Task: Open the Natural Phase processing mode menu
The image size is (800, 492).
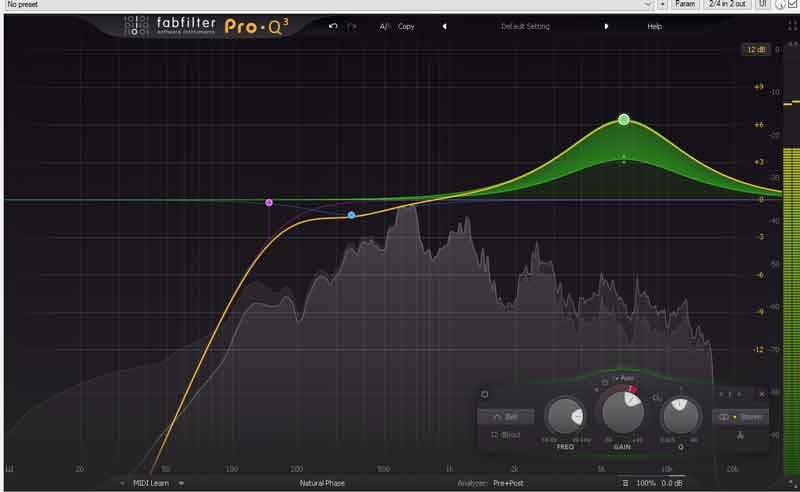Action: click(322, 483)
